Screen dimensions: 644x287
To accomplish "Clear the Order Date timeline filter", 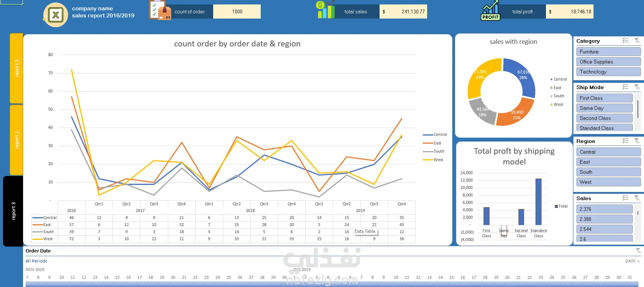I will tap(638, 251).
